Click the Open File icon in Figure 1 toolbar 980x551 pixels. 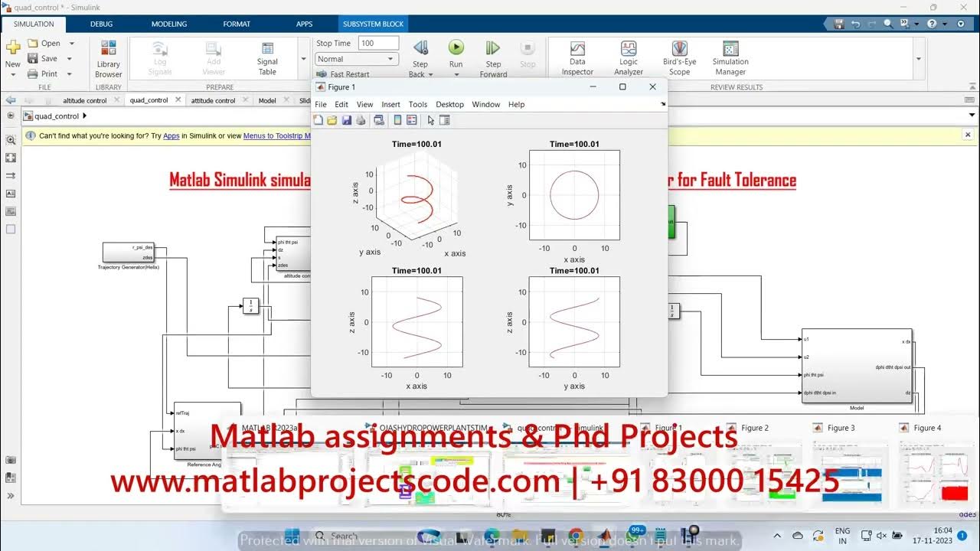pos(332,120)
